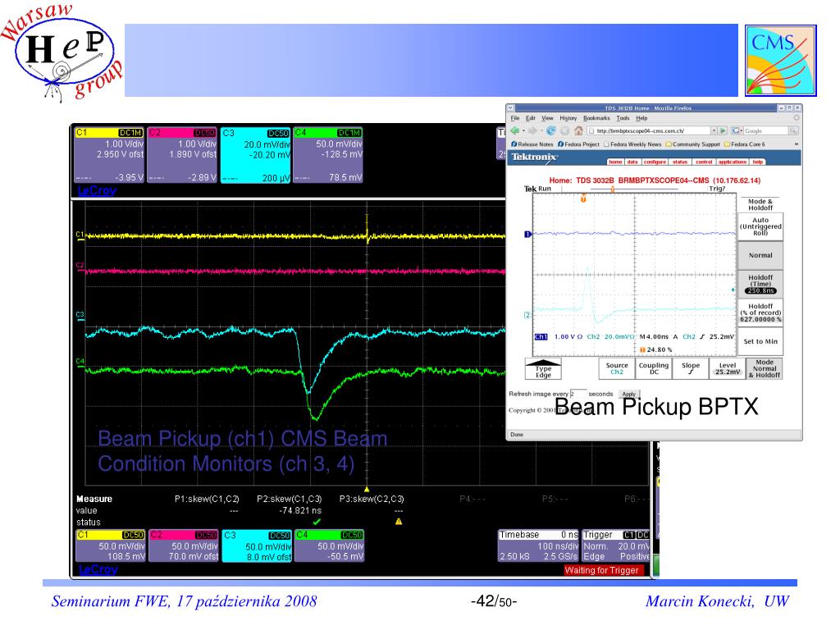The image size is (840, 630).
Task: Open the Release Notes bookmark
Action: click(x=532, y=144)
